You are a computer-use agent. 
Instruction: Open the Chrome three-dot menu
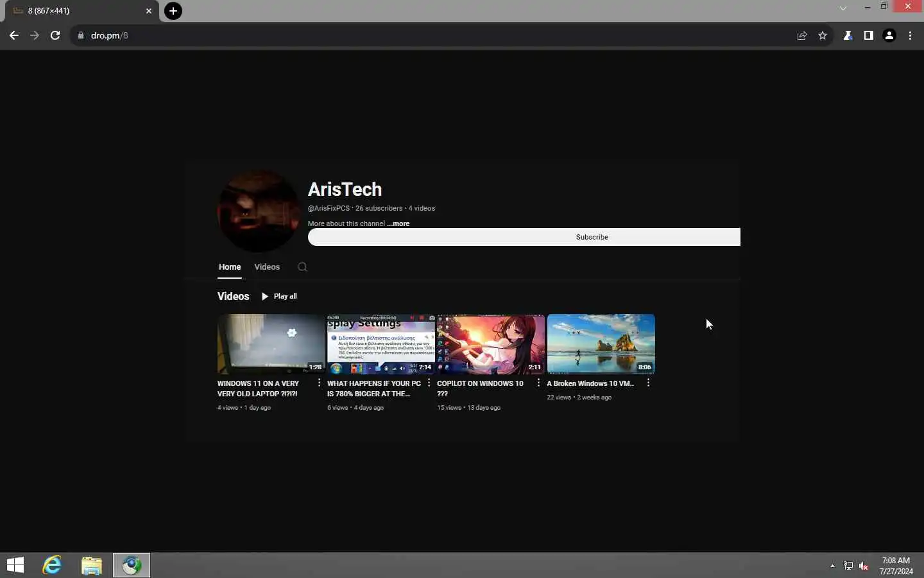(910, 35)
